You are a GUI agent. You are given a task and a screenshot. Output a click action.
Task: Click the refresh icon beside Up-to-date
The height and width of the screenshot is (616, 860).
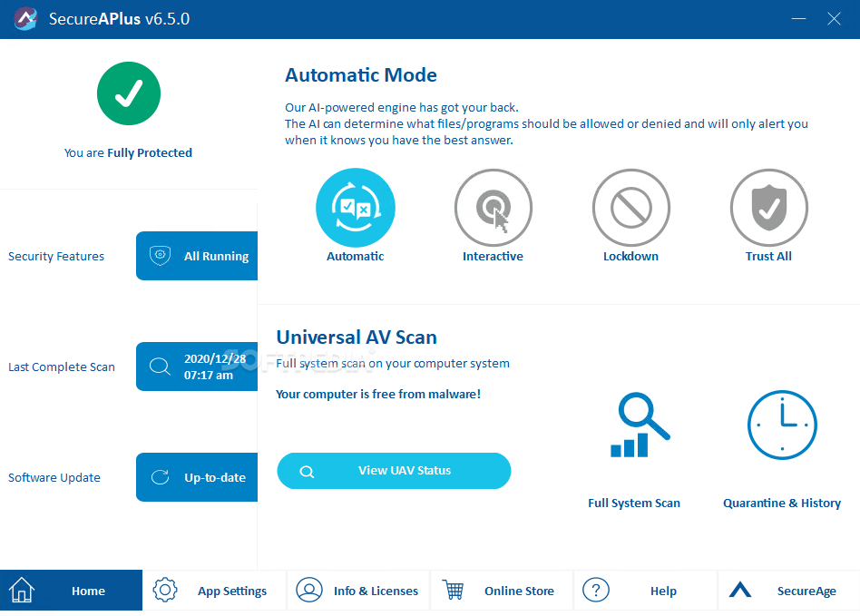161,477
